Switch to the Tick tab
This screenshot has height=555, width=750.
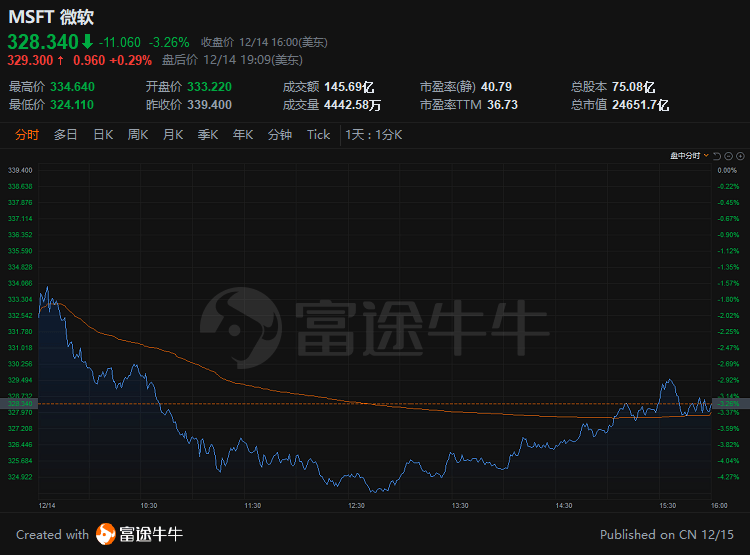(x=318, y=135)
